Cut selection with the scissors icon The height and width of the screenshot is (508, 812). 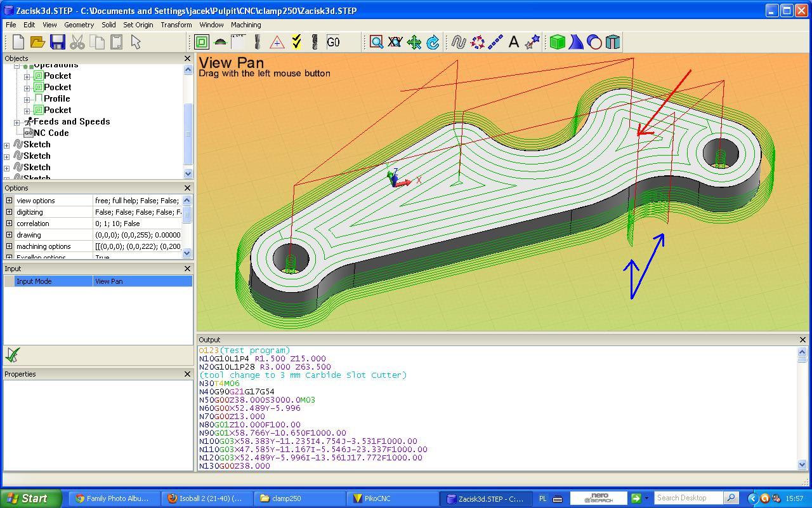pos(77,42)
